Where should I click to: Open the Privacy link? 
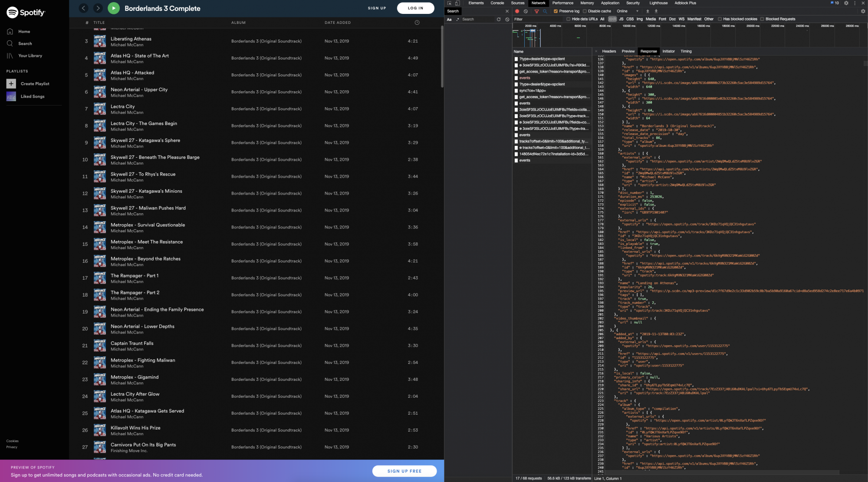[12, 447]
